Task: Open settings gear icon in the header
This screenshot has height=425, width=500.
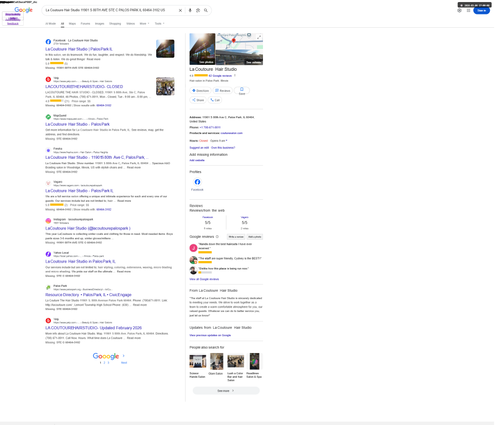Action: [x=459, y=11]
